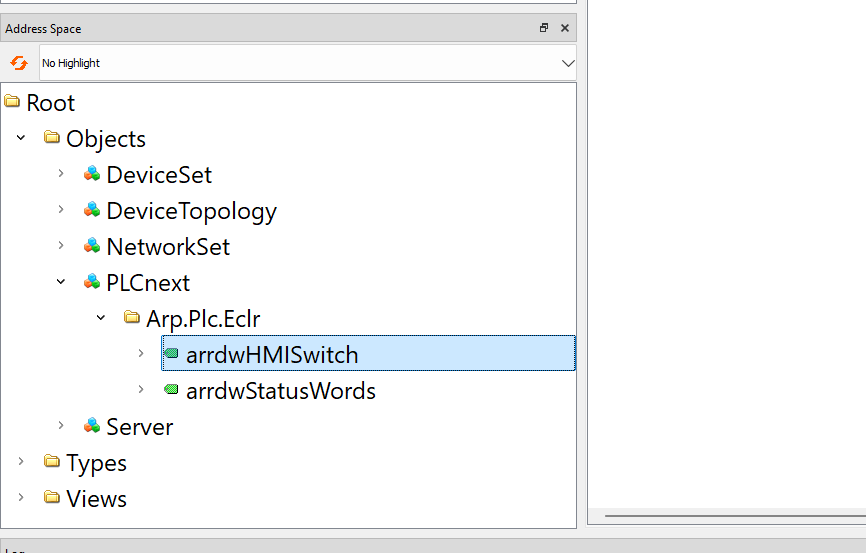Click the DeviceTopology object icon
Image resolution: width=866 pixels, height=553 pixels.
(x=92, y=210)
